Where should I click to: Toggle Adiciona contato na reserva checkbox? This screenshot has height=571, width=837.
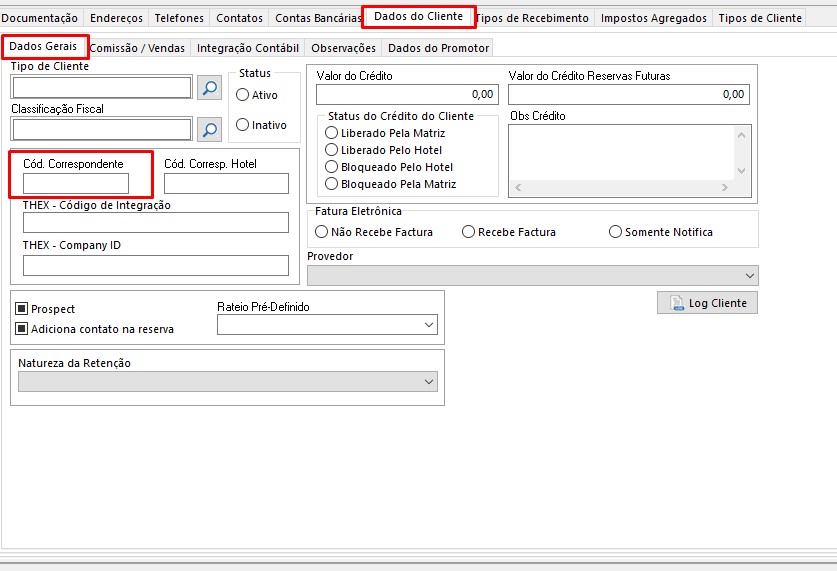pyautogui.click(x=21, y=329)
